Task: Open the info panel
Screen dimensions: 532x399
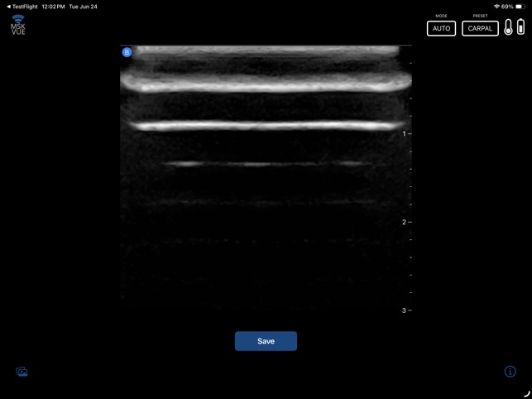Action: tap(510, 372)
